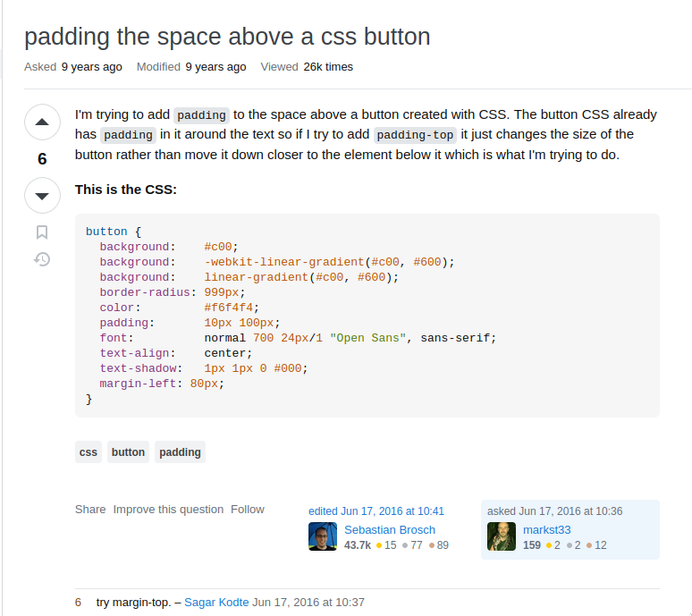Bookmark this question

point(42,232)
